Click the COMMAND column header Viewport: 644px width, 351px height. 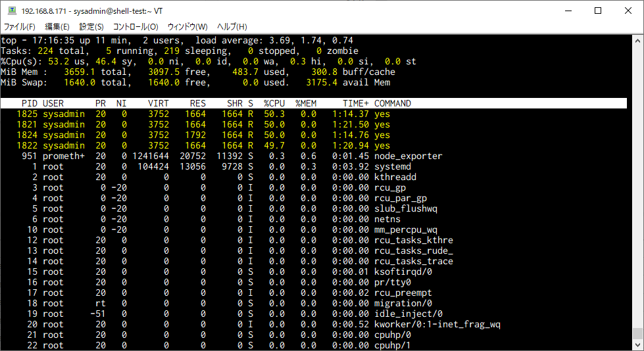point(393,103)
